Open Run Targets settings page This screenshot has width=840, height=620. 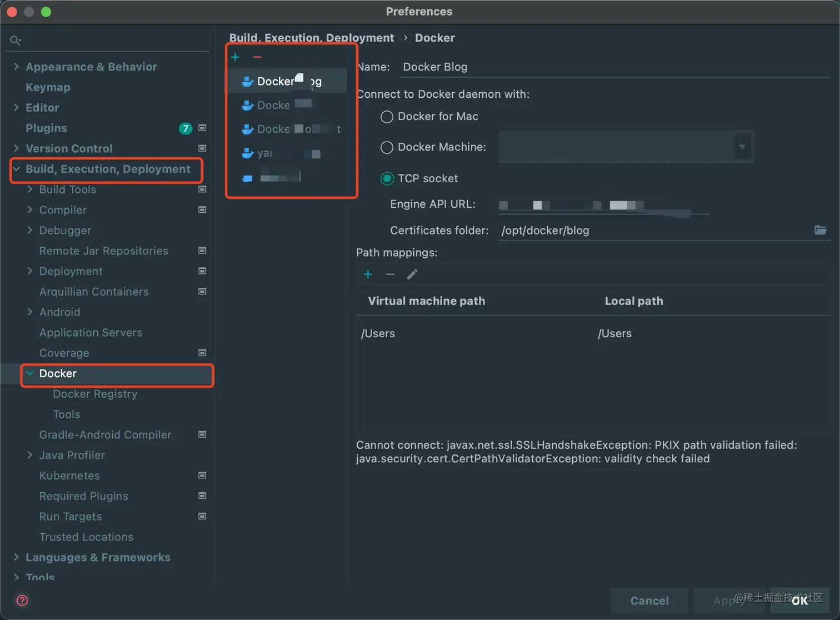(71, 517)
